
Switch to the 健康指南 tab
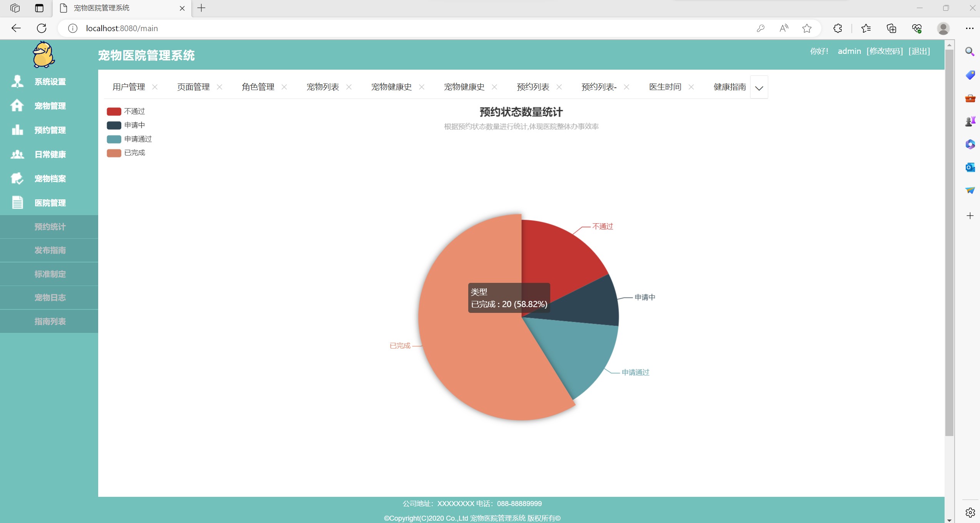tap(730, 87)
